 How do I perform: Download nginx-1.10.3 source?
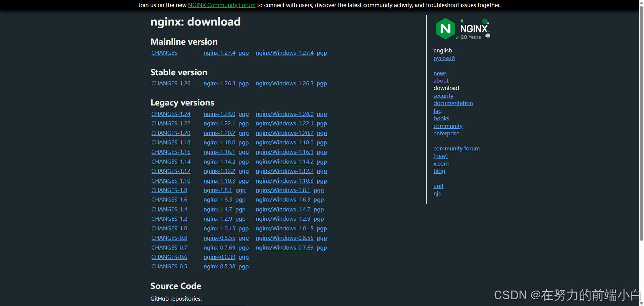219,181
